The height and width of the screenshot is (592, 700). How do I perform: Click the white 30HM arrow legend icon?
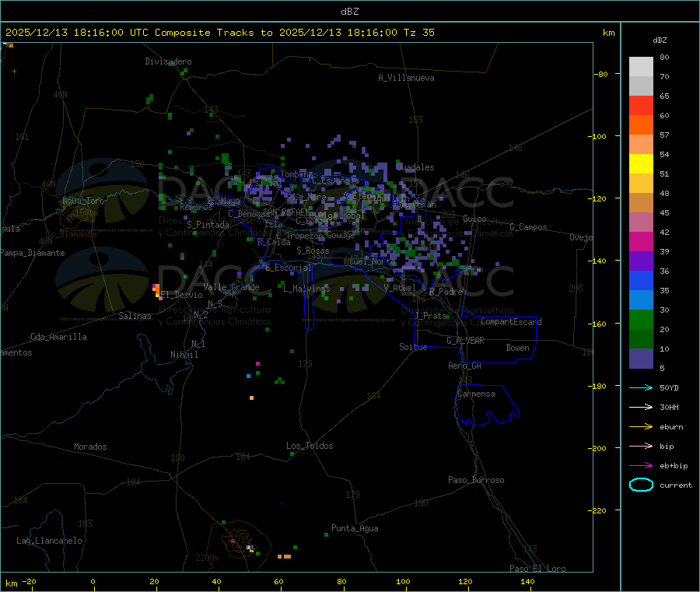point(641,407)
